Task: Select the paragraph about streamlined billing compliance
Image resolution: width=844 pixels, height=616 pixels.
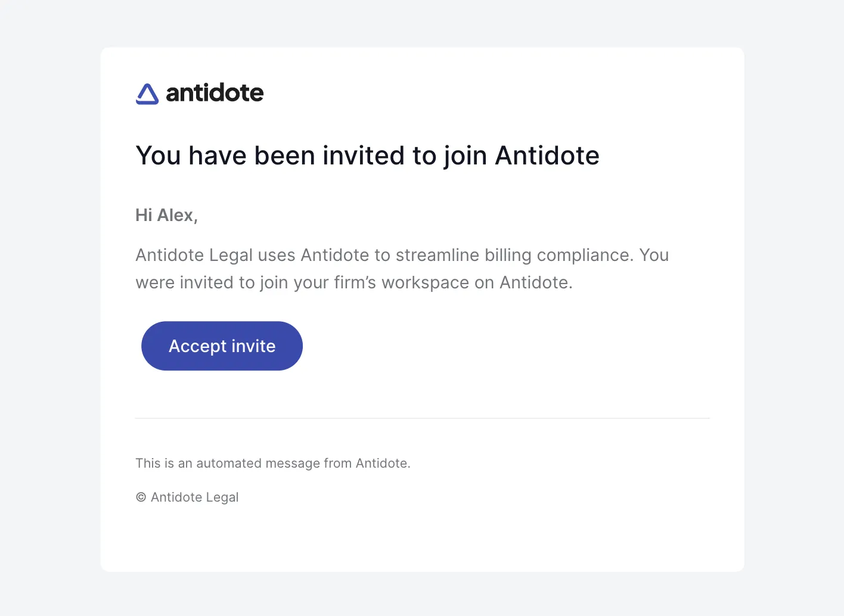Action: (402, 268)
